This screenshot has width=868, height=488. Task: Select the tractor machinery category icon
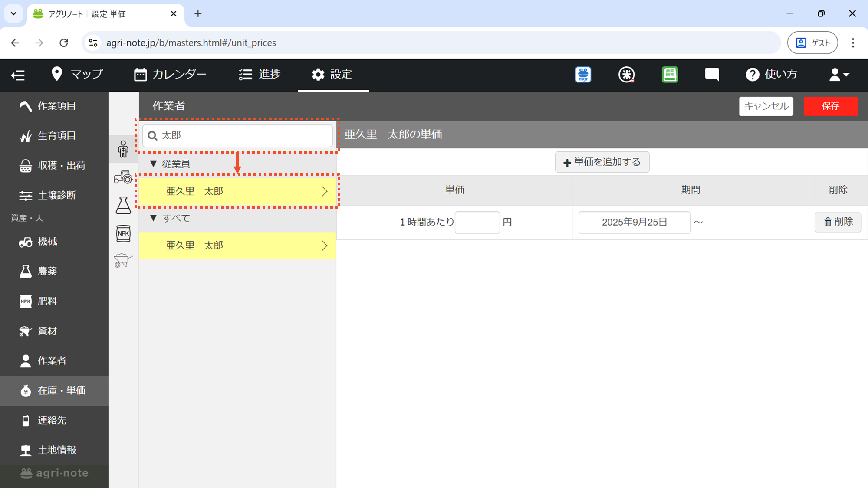click(x=123, y=177)
